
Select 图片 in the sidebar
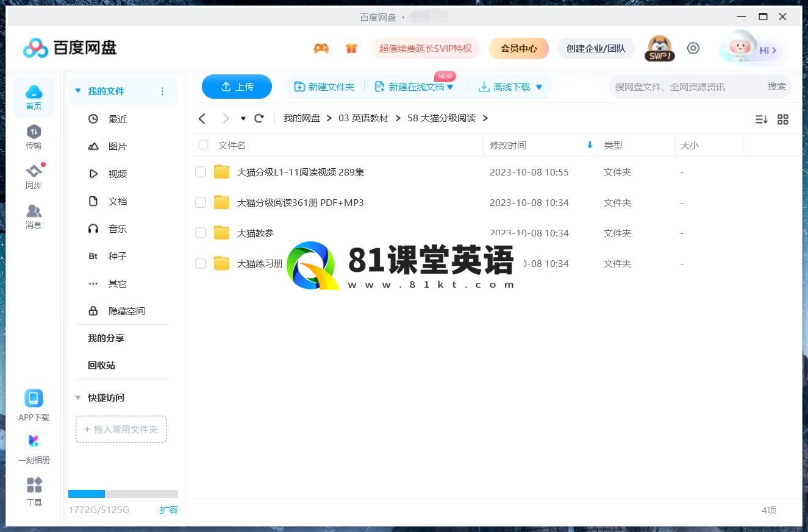click(118, 146)
